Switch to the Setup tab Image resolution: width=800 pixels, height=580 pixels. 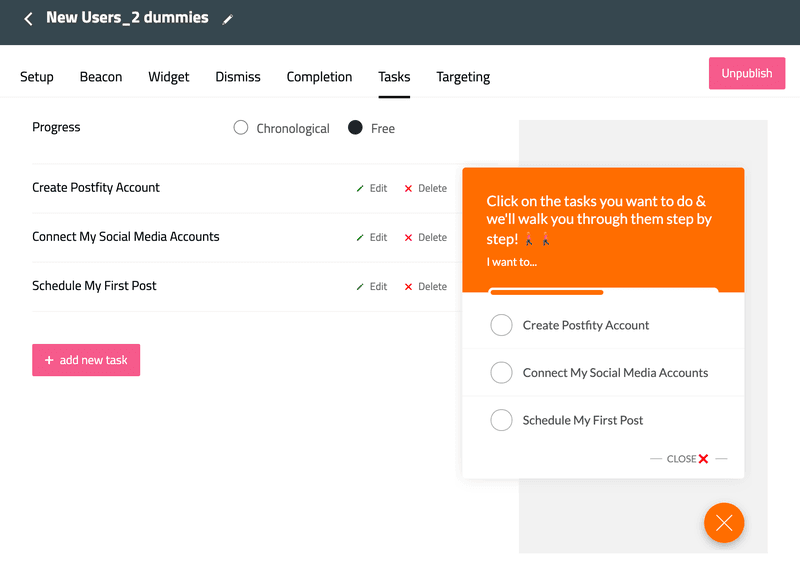coord(36,76)
